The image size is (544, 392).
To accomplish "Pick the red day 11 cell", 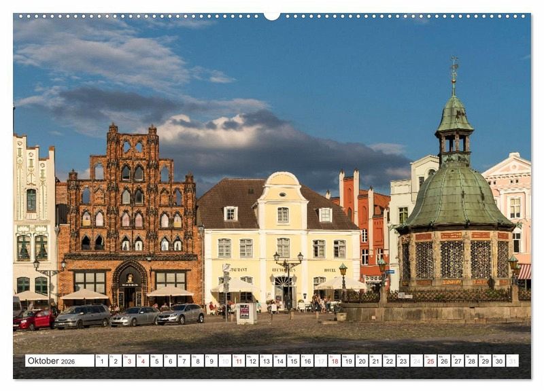I will tap(239, 361).
